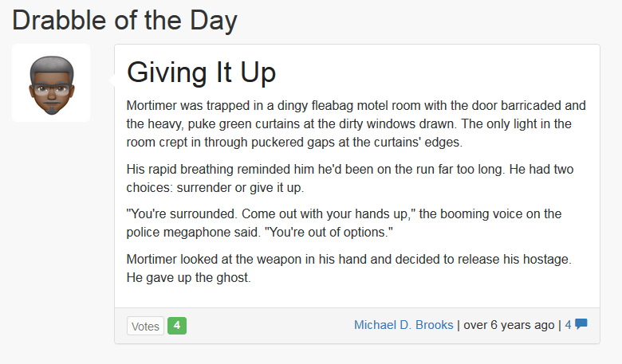Open the comment count link in the footer
Image resolution: width=622 pixels, height=364 pixels.
568,325
